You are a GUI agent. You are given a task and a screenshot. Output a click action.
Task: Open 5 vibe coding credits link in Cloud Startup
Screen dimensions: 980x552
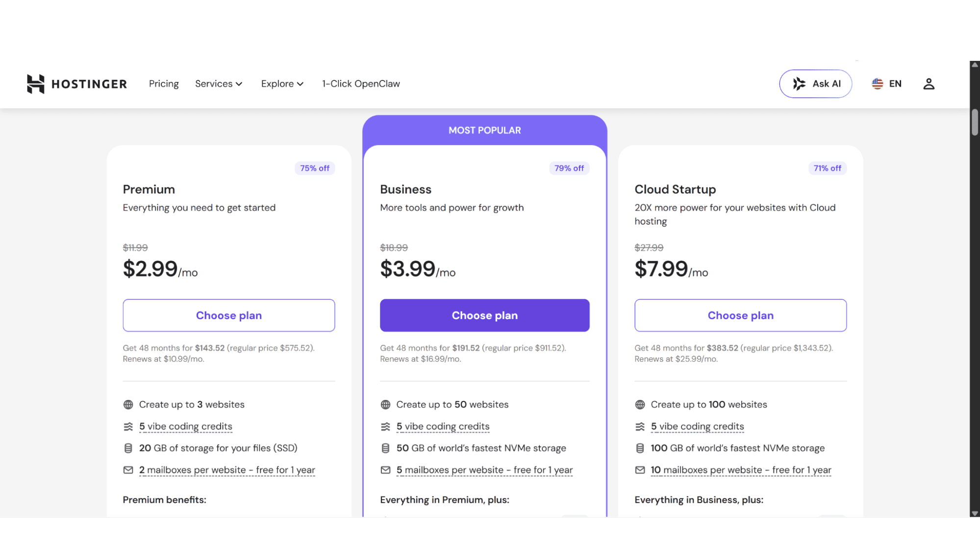(698, 427)
